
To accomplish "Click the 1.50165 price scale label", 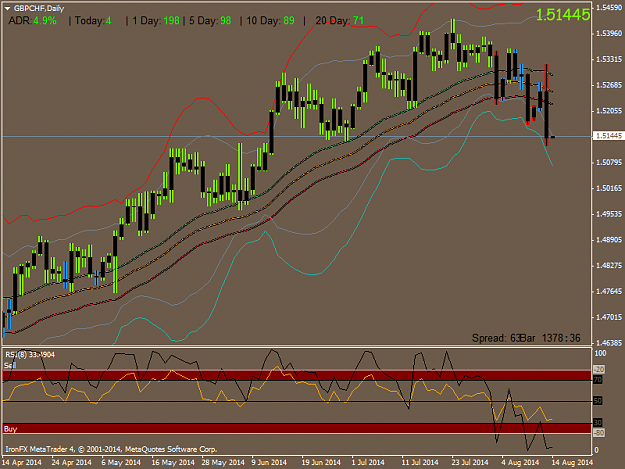I will click(x=609, y=188).
